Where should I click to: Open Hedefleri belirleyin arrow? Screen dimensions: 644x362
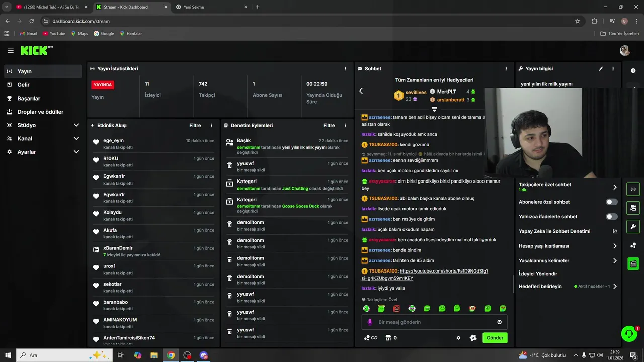pyautogui.click(x=615, y=286)
